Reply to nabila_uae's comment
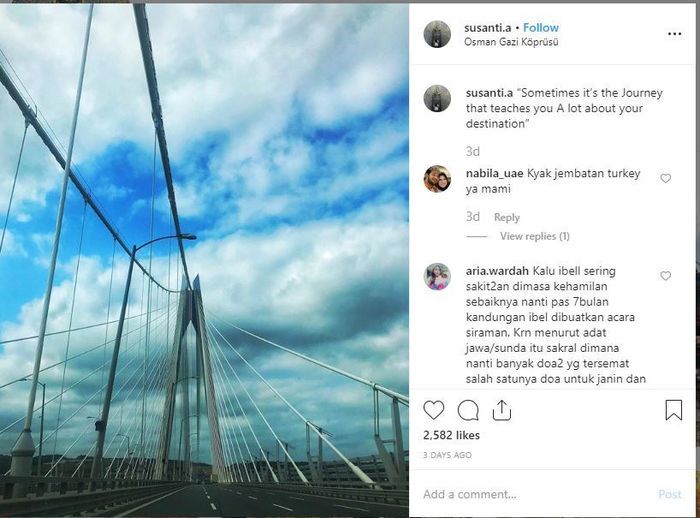This screenshot has width=700, height=518. tap(507, 217)
